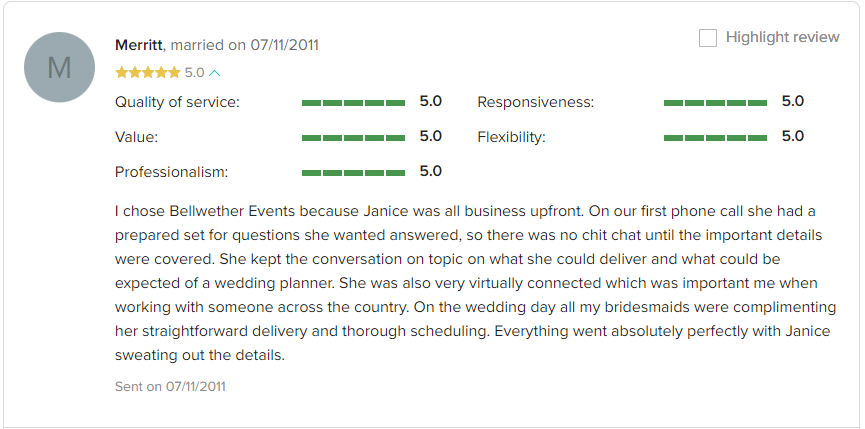Click the Quality of service rating bar

coord(354,103)
